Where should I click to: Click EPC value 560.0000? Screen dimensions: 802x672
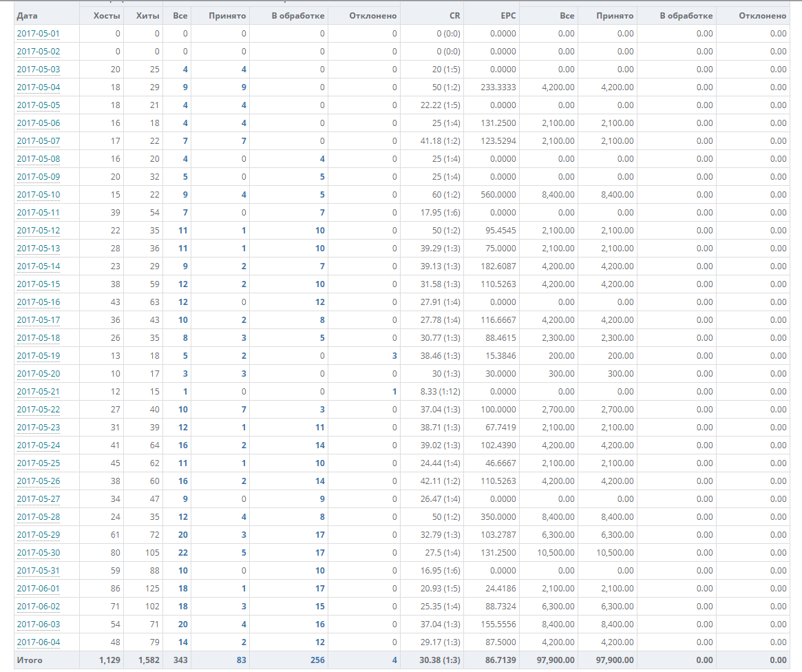point(498,195)
